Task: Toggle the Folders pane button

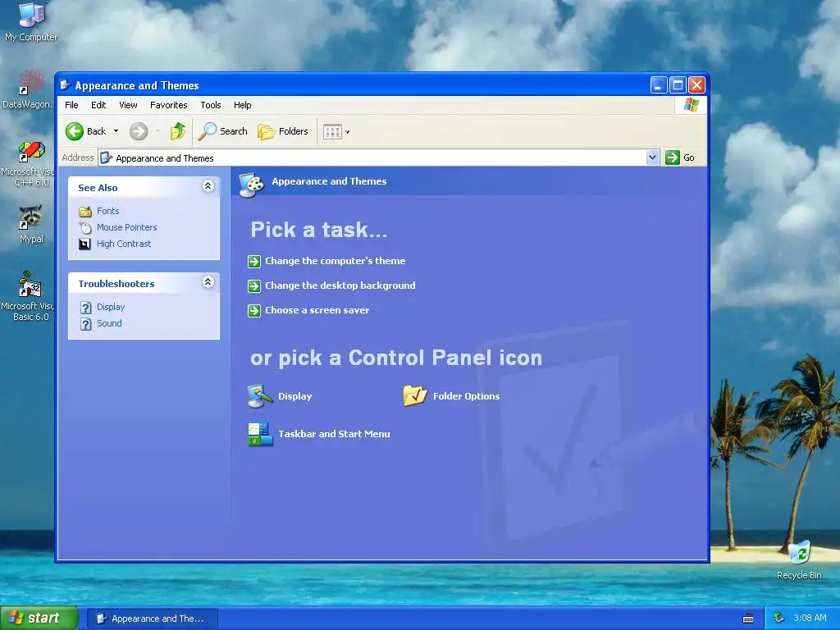Action: point(283,131)
